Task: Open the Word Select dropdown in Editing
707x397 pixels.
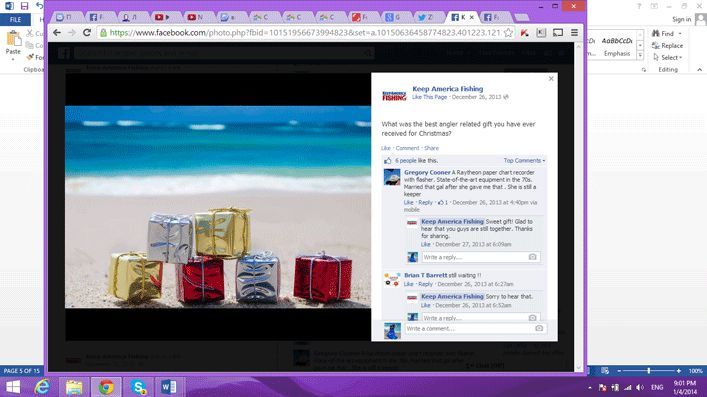Action: 668,58
